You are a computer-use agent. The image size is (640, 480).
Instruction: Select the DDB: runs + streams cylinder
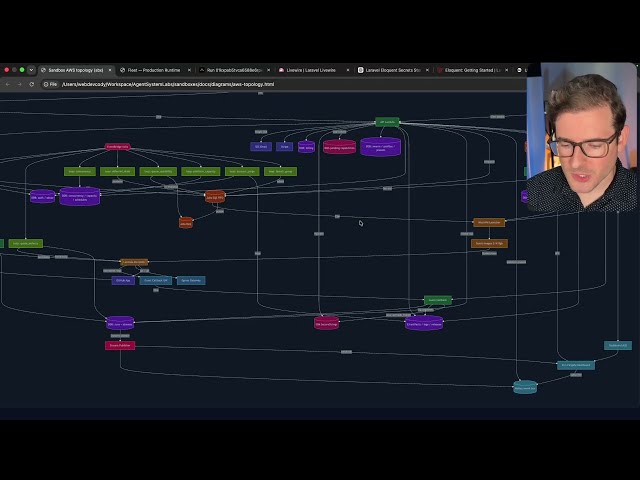[x=120, y=323]
